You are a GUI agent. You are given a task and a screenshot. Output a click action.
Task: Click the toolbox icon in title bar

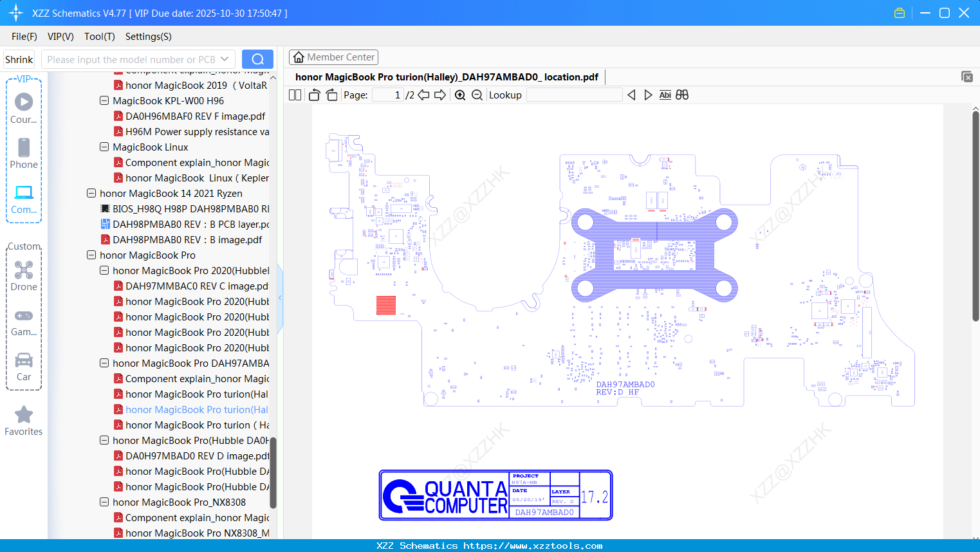[x=900, y=13]
